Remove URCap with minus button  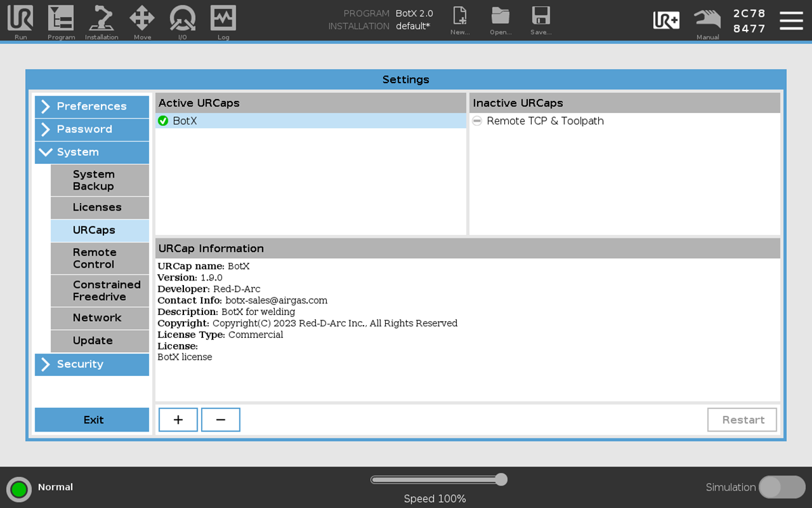pos(221,420)
